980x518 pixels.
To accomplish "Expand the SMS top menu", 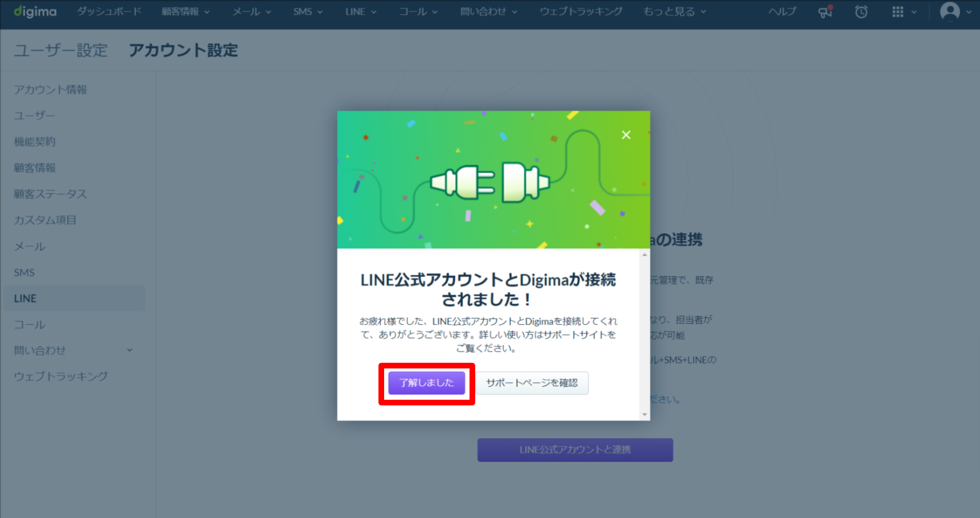I will pos(308,11).
